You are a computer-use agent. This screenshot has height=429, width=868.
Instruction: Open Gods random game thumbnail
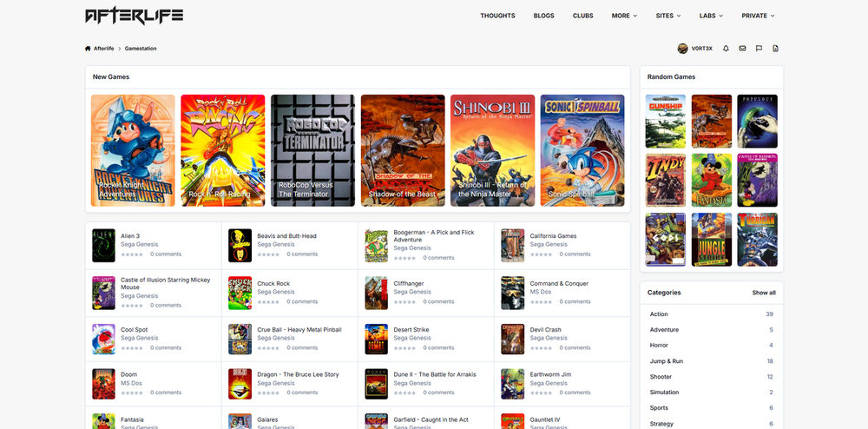click(x=666, y=240)
